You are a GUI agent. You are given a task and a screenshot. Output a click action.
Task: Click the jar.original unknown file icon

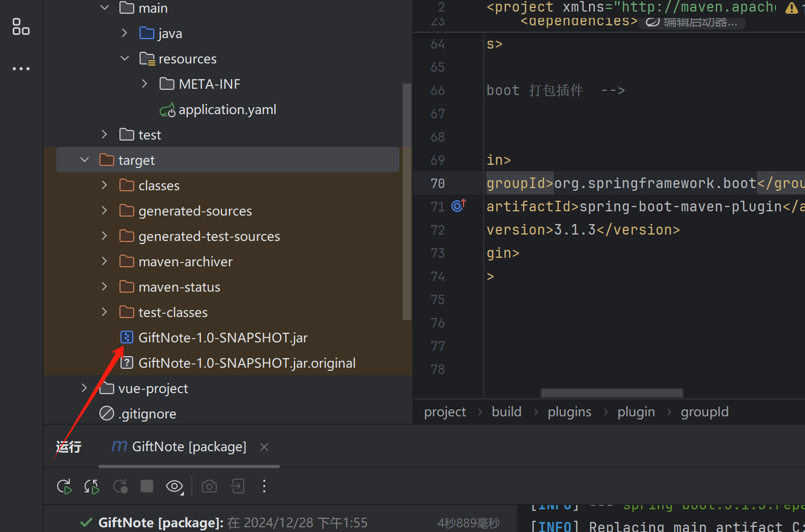pyautogui.click(x=127, y=362)
